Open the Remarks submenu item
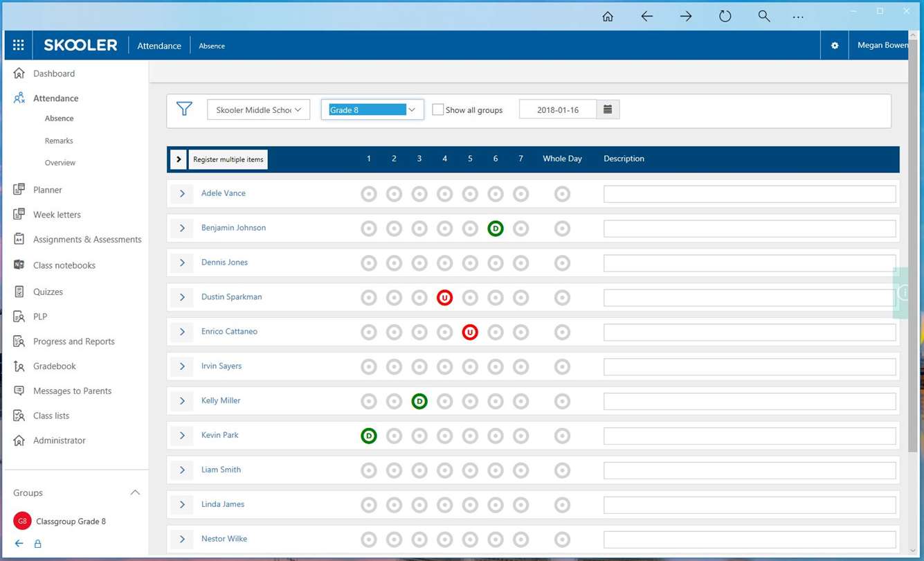Viewport: 924px width, 561px height. [59, 141]
